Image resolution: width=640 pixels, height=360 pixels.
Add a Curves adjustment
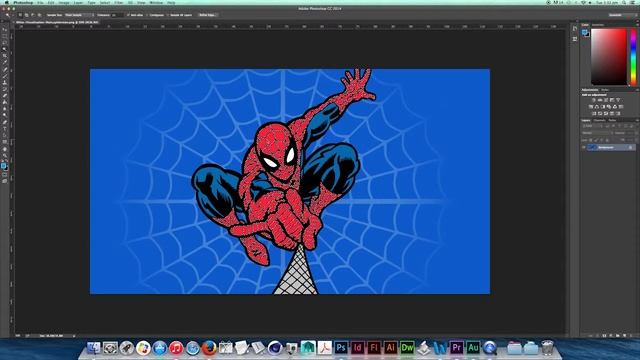606,100
